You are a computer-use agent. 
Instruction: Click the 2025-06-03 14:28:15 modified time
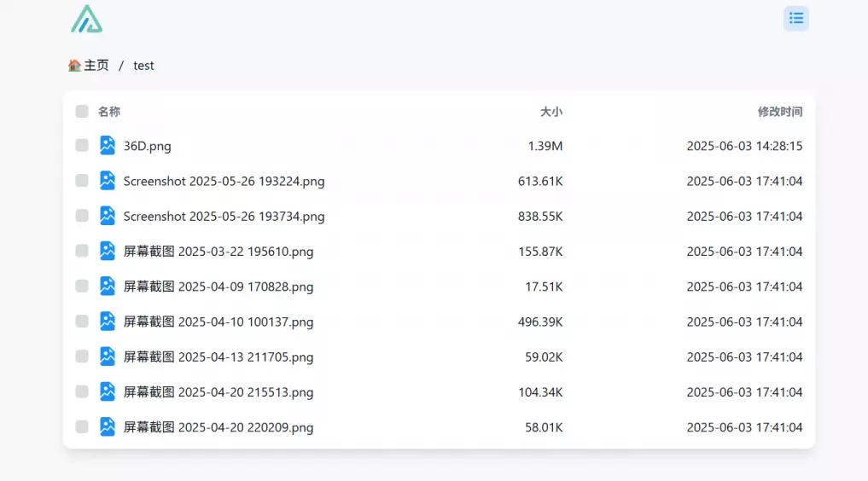pos(744,146)
